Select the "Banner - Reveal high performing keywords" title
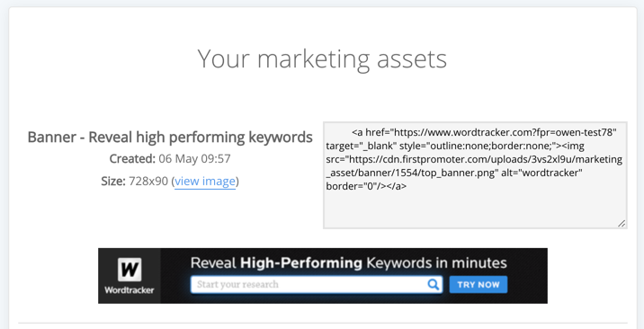 170,137
